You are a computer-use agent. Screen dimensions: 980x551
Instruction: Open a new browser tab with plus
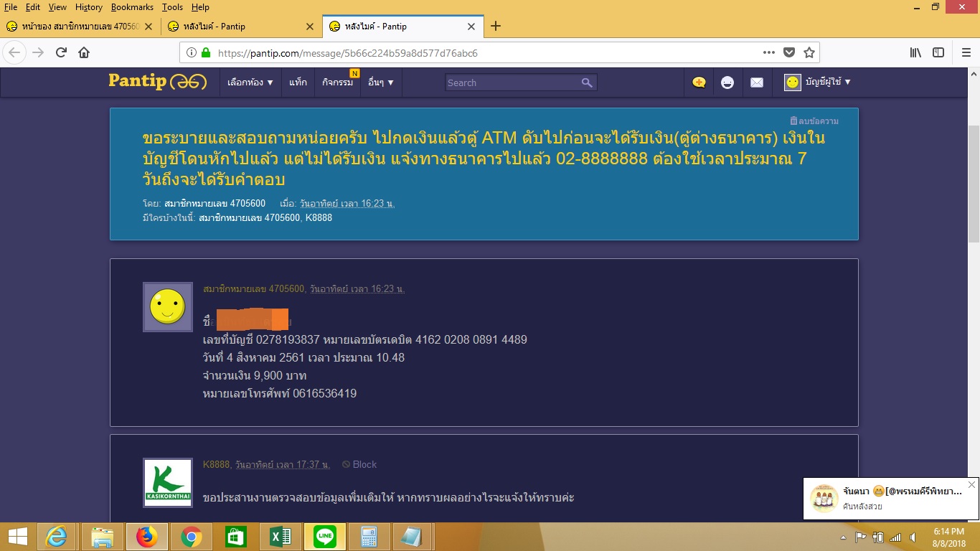tap(495, 27)
